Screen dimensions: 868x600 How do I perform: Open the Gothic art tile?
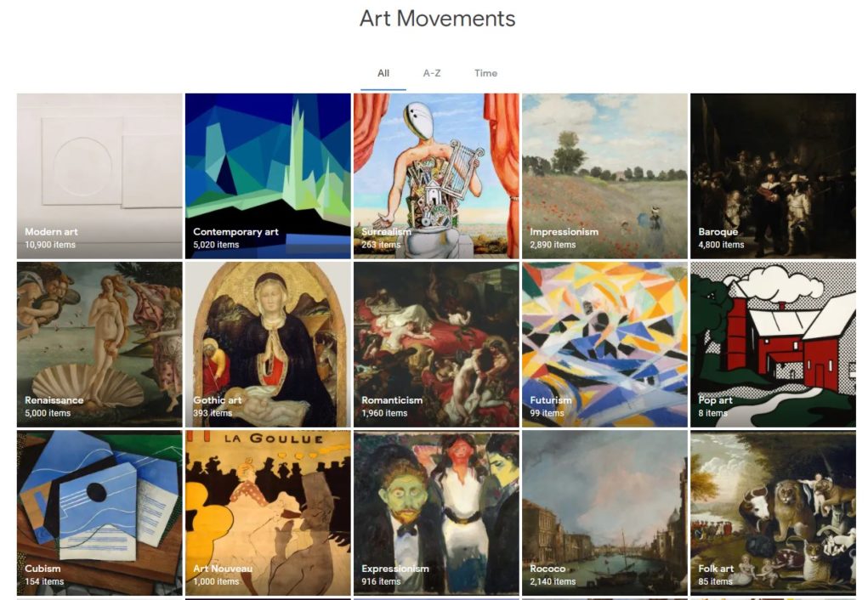point(268,344)
